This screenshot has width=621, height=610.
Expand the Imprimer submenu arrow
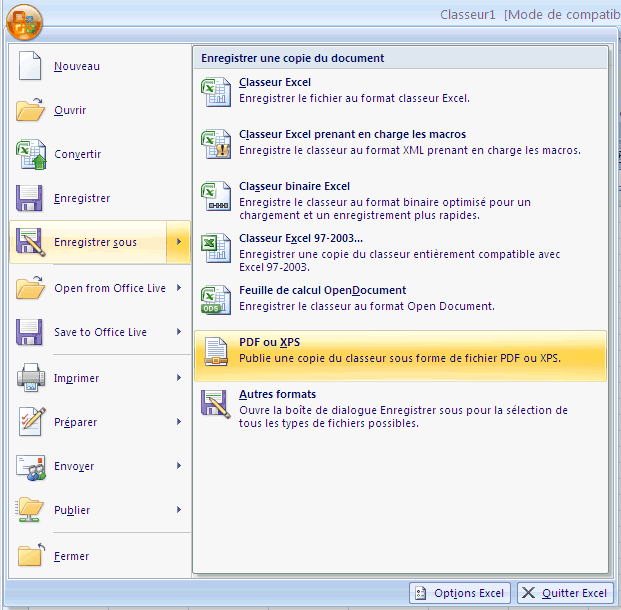point(179,377)
